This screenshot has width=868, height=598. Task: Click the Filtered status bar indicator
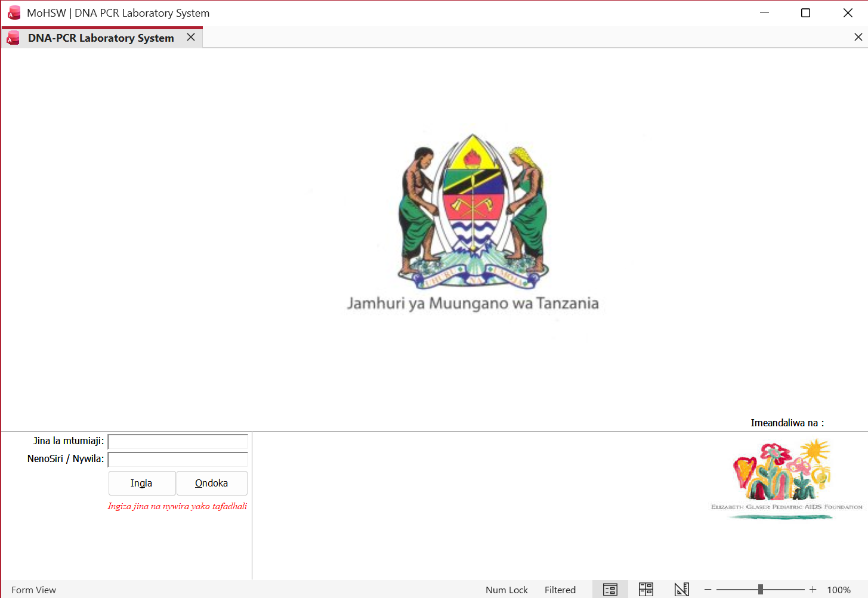[x=560, y=590]
